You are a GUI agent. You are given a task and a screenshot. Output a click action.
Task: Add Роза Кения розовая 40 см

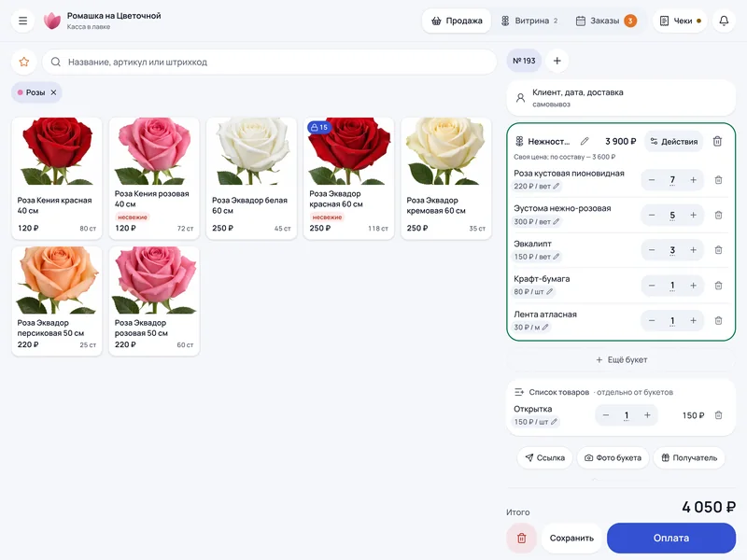click(154, 178)
